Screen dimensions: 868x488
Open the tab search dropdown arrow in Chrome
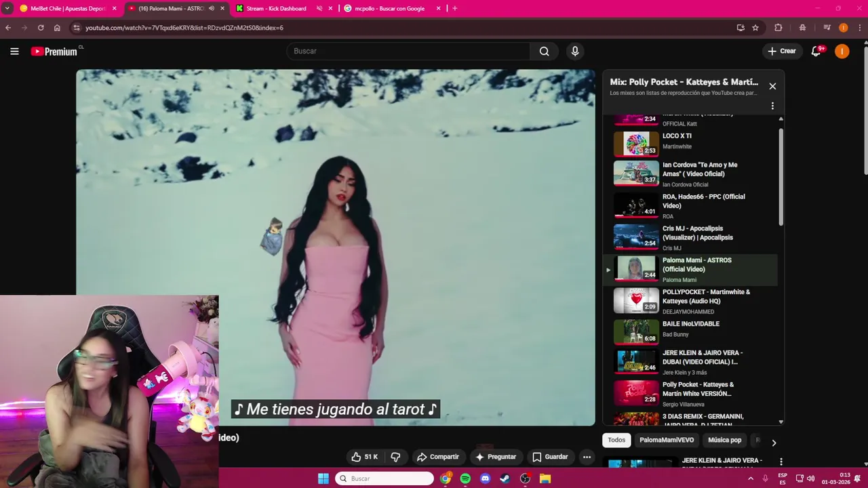point(7,9)
